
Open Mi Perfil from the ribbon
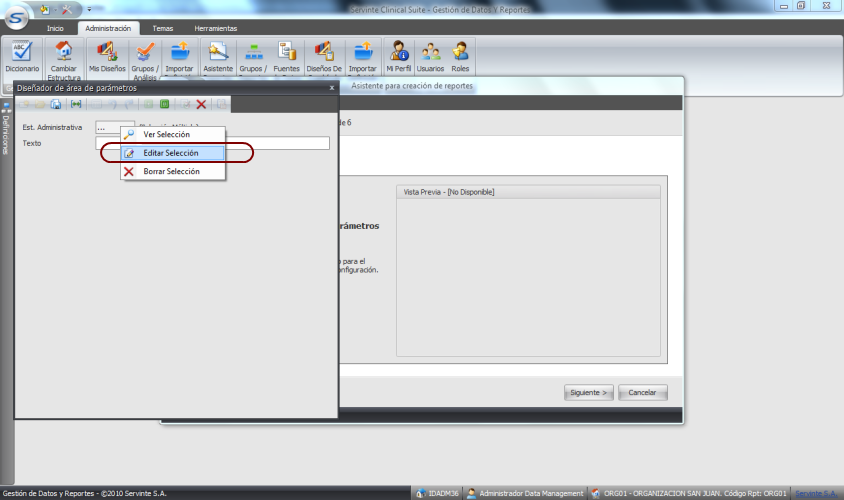pos(398,56)
